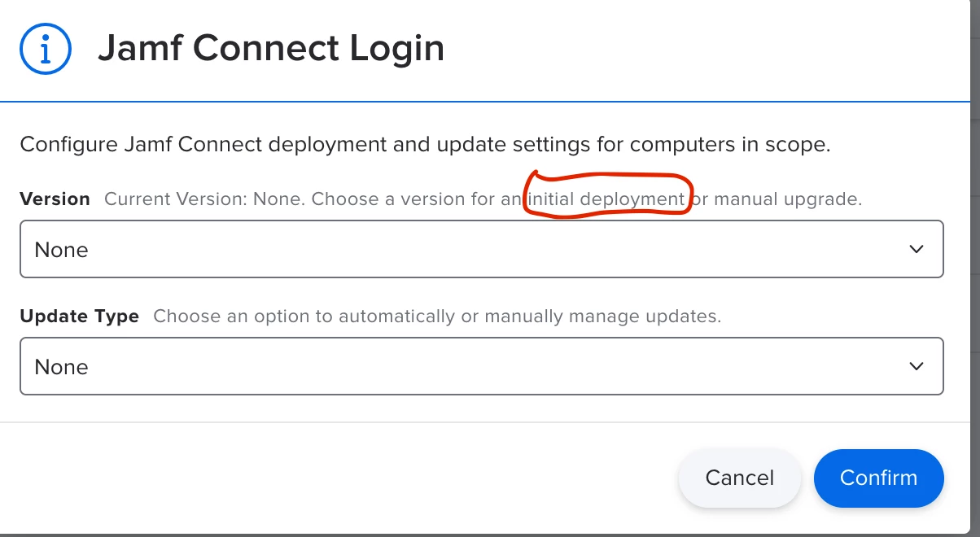Select the None value in Update Type field
This screenshot has height=537, width=980.
pyautogui.click(x=61, y=367)
